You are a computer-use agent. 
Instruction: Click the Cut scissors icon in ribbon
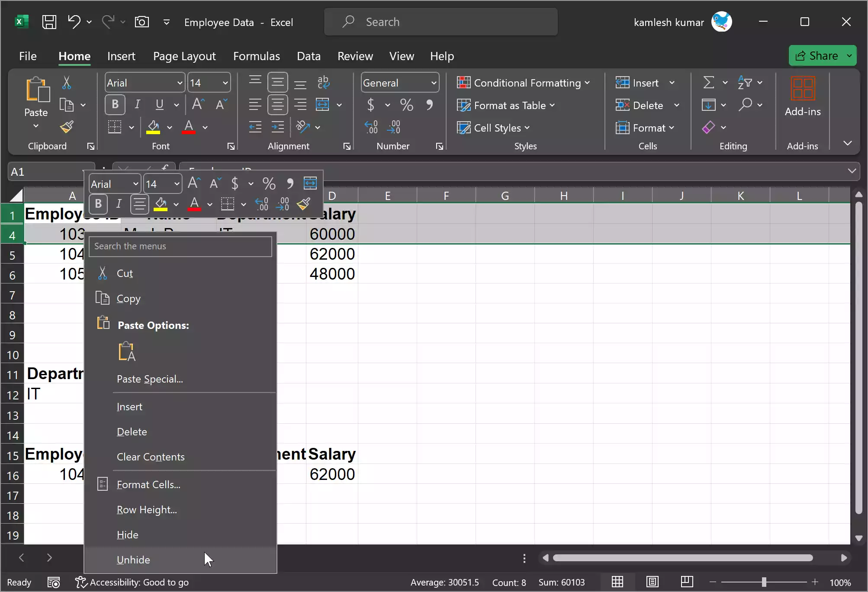tap(67, 83)
